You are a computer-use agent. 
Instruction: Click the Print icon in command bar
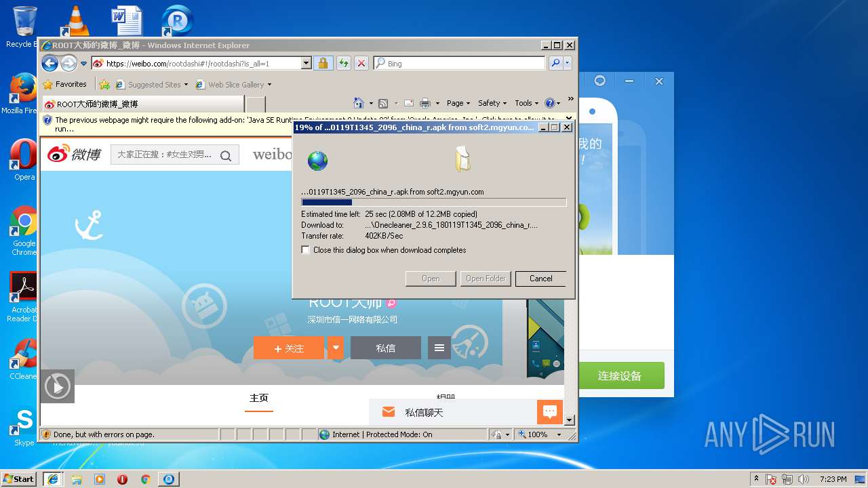point(425,103)
